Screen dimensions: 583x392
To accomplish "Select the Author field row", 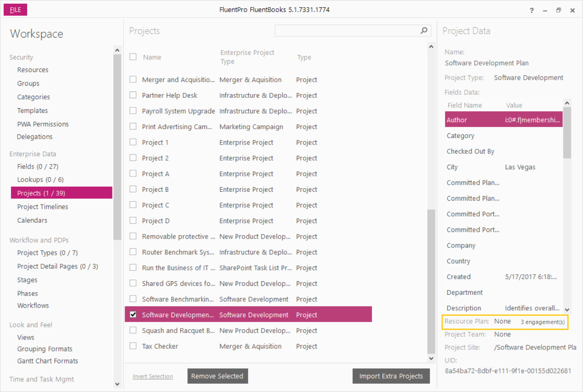I will 504,120.
